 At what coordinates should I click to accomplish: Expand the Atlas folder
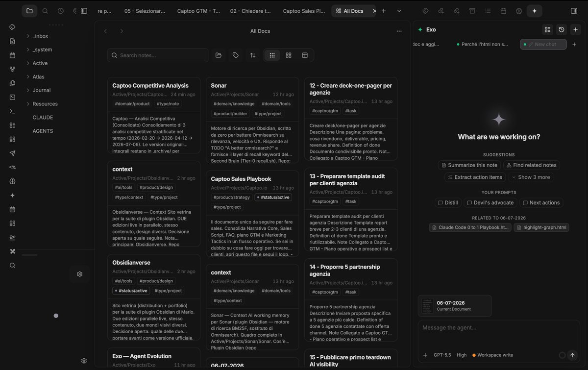[28, 77]
